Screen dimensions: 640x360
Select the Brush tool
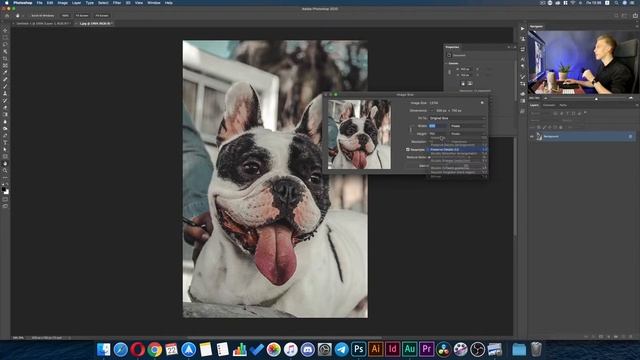click(x=5, y=86)
